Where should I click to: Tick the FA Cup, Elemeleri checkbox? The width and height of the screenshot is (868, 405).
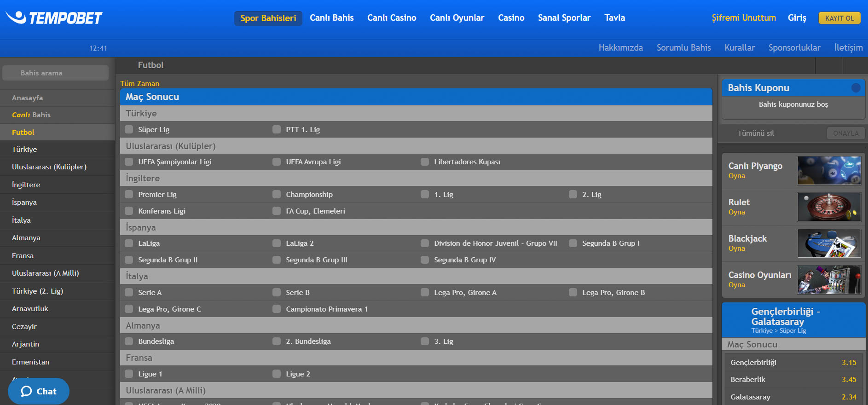(277, 211)
